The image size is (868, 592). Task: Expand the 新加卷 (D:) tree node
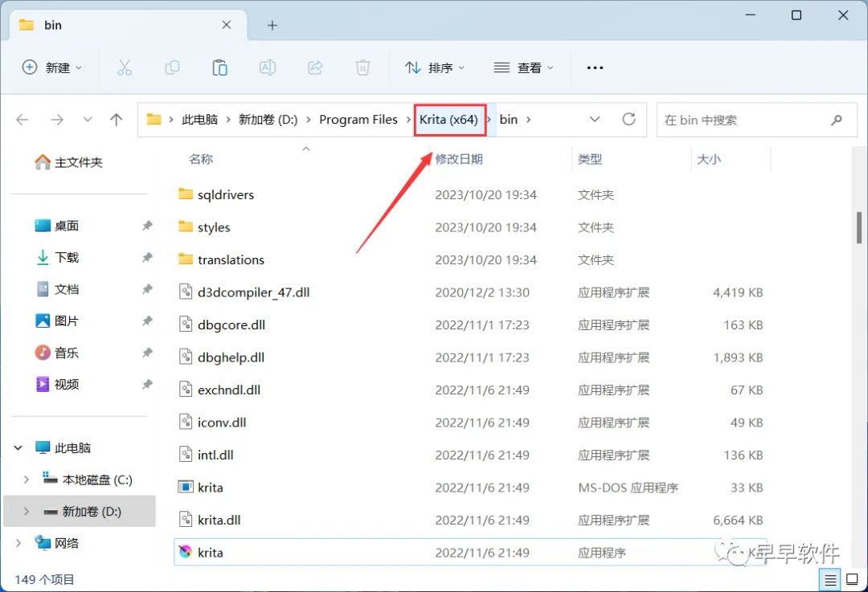point(26,511)
